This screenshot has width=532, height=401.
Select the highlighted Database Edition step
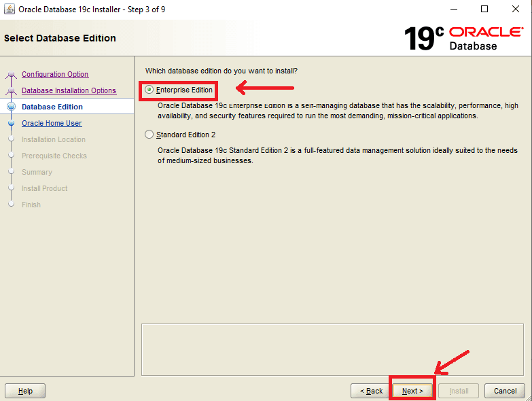52,107
